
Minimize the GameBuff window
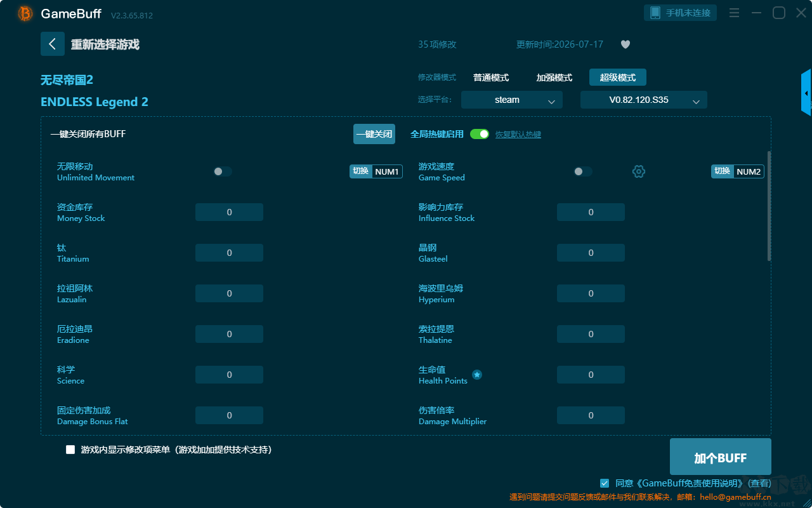click(x=756, y=13)
